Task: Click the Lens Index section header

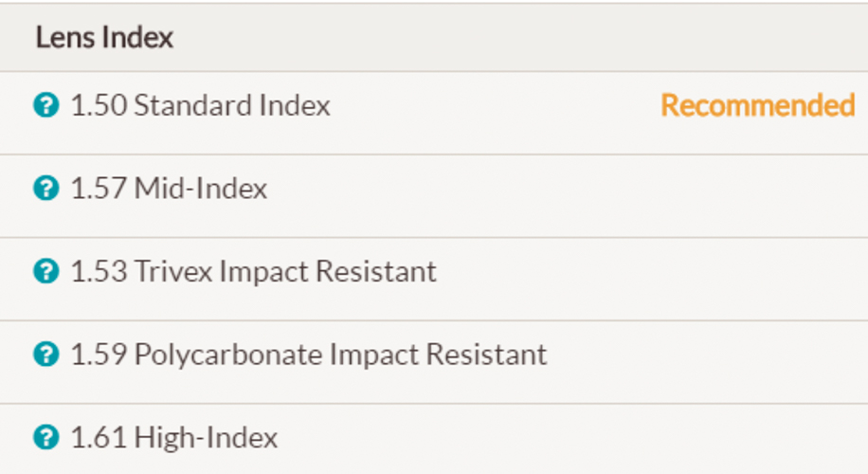Action: pos(104,38)
